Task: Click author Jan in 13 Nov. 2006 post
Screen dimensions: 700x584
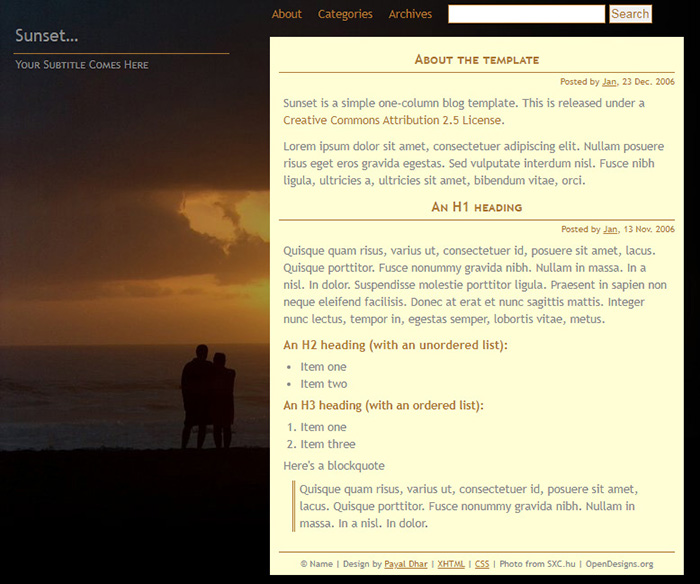Action: coord(610,229)
